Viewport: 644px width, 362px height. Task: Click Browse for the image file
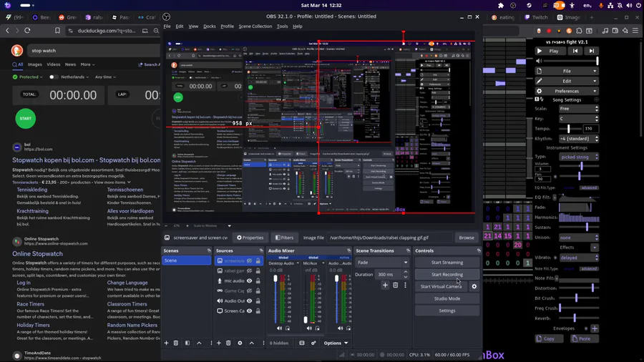466,238
